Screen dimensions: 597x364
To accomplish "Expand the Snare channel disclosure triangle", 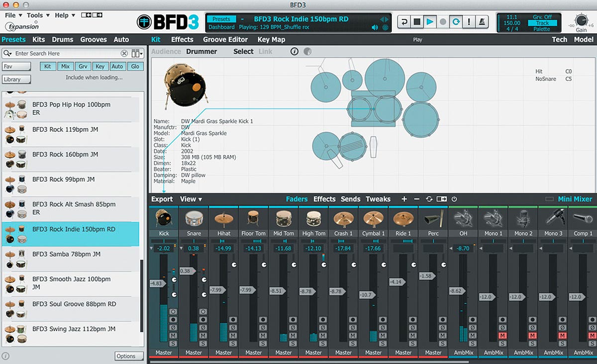I will click(x=182, y=248).
